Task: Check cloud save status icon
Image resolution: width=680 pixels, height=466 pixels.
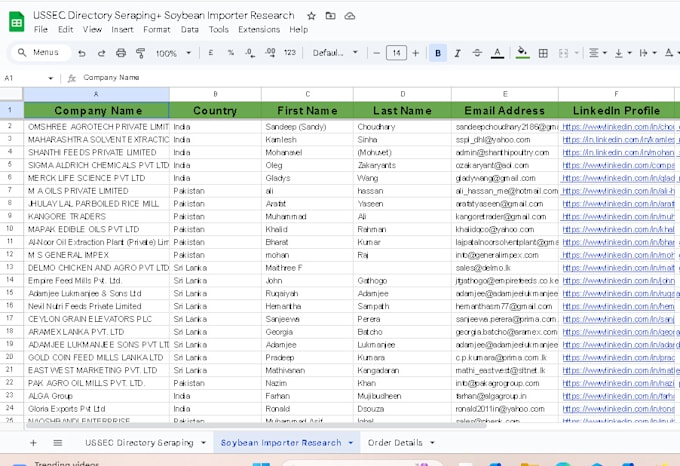Action: [x=350, y=16]
